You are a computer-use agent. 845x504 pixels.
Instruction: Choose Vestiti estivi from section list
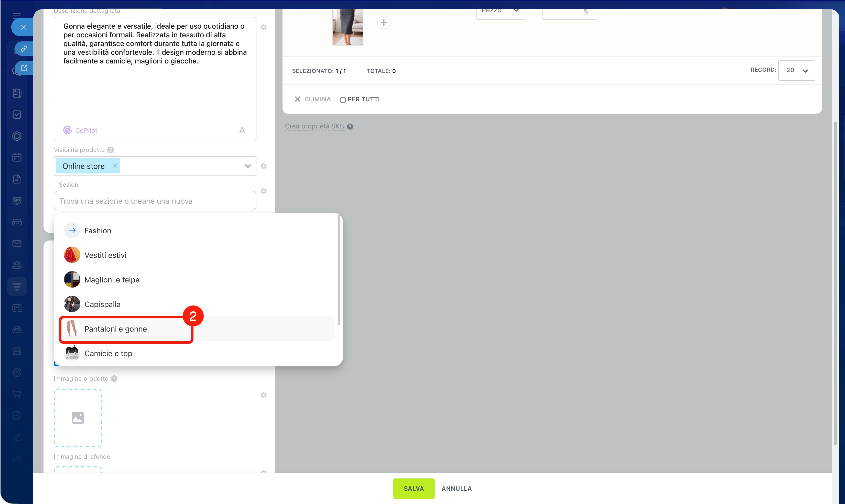coord(105,255)
